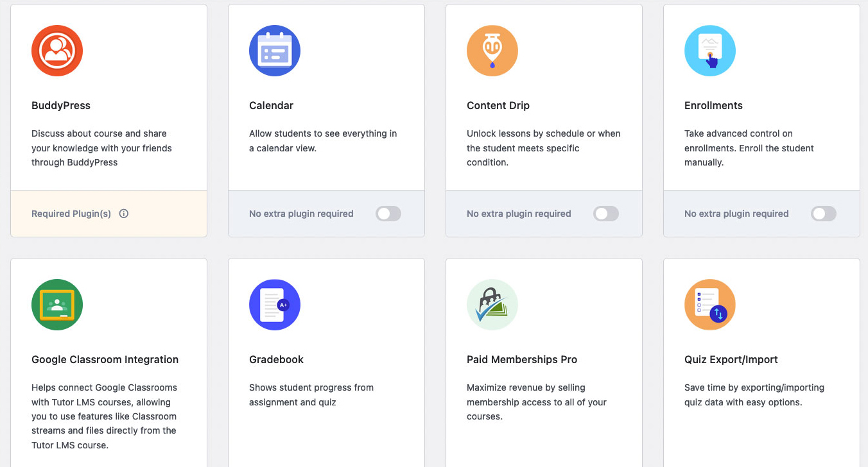Click the Gradebook addon icon

[275, 305]
